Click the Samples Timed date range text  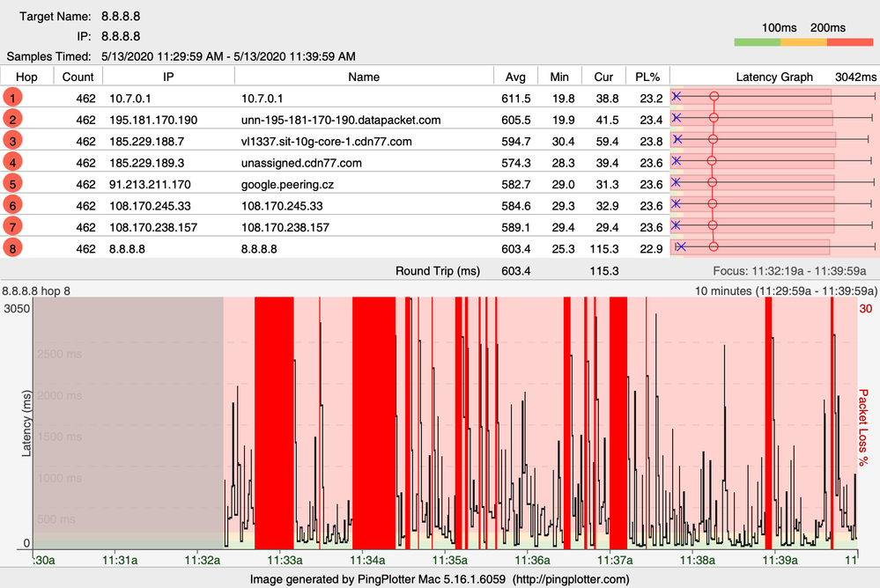[228, 56]
